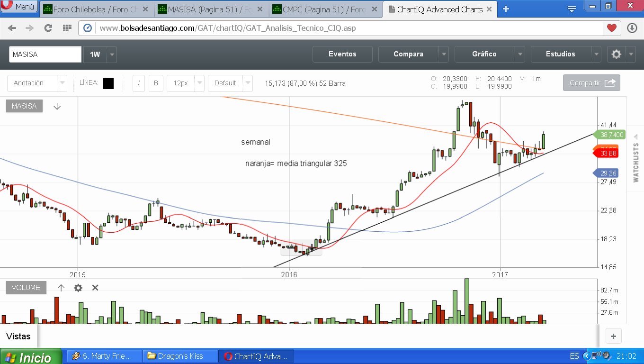Image resolution: width=644 pixels, height=364 pixels.
Task: Open the Default font family dropdown
Action: [230, 83]
